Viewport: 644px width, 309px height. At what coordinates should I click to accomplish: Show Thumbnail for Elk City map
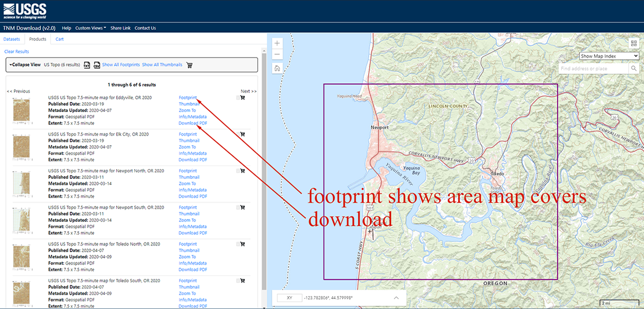click(189, 140)
